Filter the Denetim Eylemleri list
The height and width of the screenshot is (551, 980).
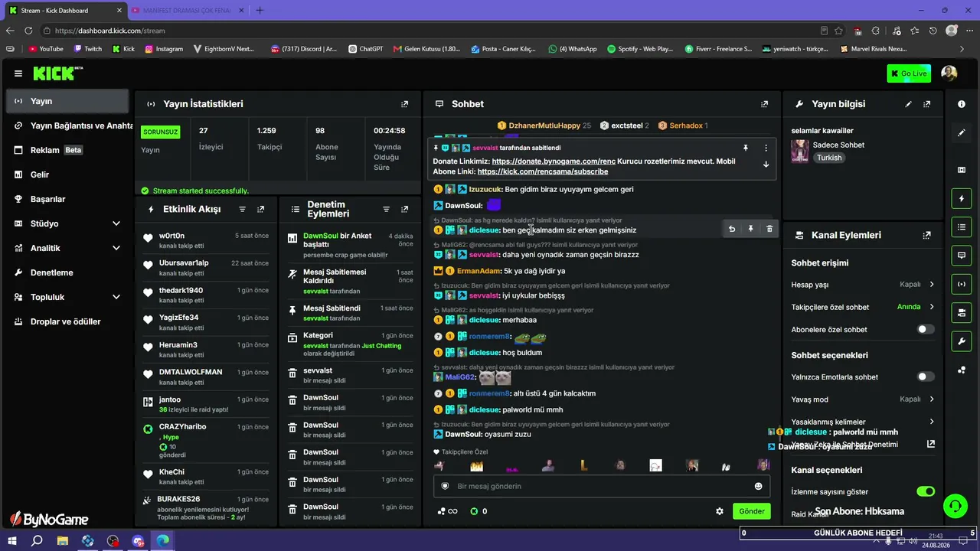coord(386,209)
